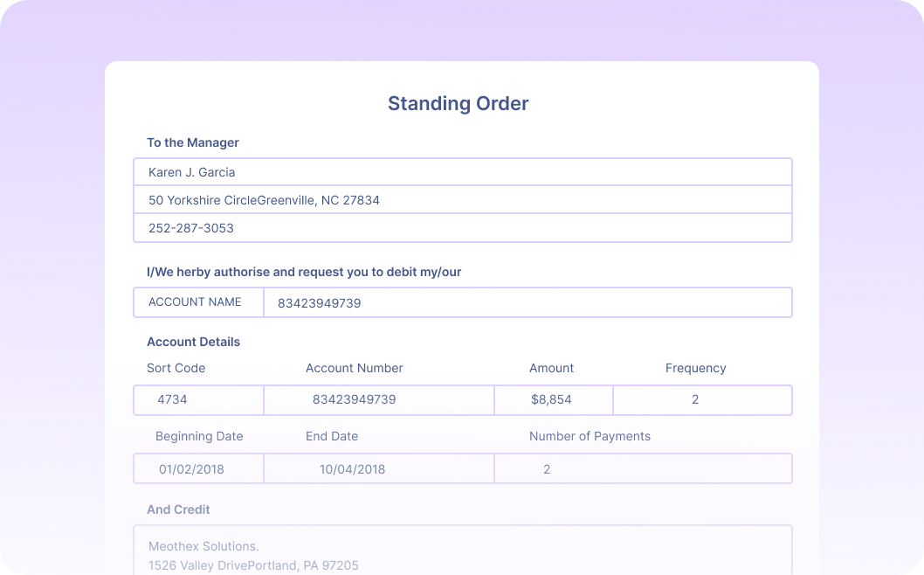Viewport: 924px width, 575px height.
Task: Click the Karen J. Garcia name field
Action: pyautogui.click(x=462, y=172)
